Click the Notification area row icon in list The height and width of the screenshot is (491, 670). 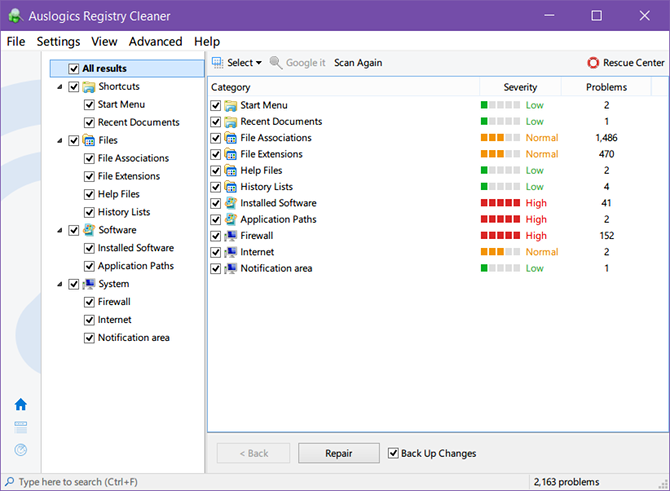(x=231, y=268)
